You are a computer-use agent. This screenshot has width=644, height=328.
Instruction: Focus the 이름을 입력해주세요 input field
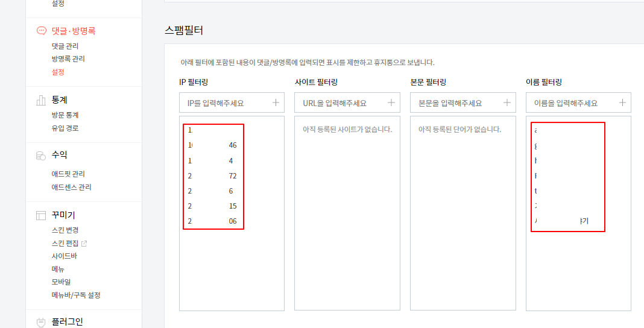click(x=578, y=102)
